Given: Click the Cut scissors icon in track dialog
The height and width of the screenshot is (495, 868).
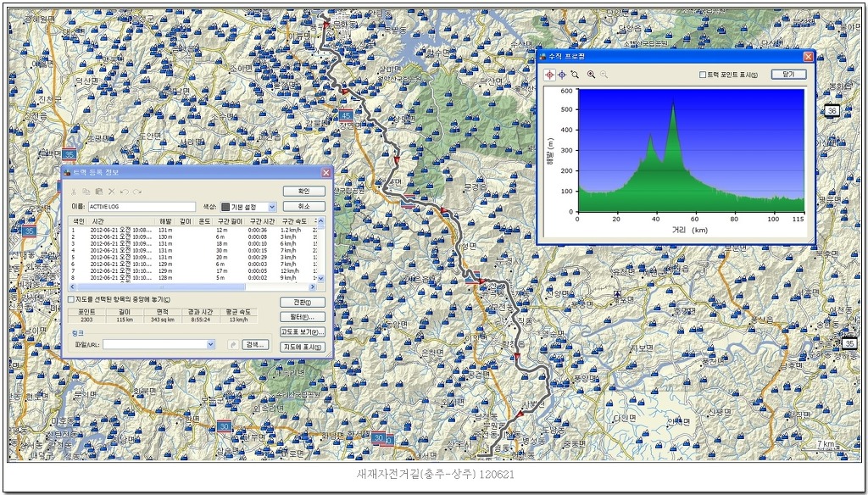Looking at the screenshot, I should coord(73,192).
